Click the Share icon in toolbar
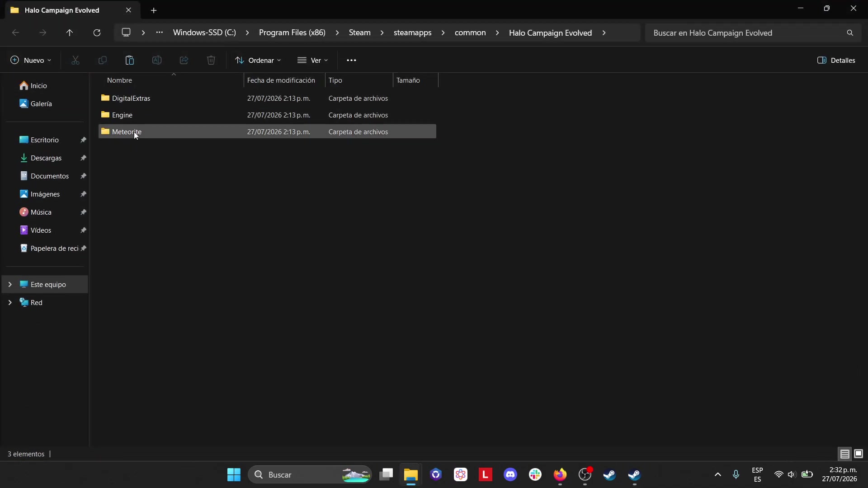 pos(184,60)
